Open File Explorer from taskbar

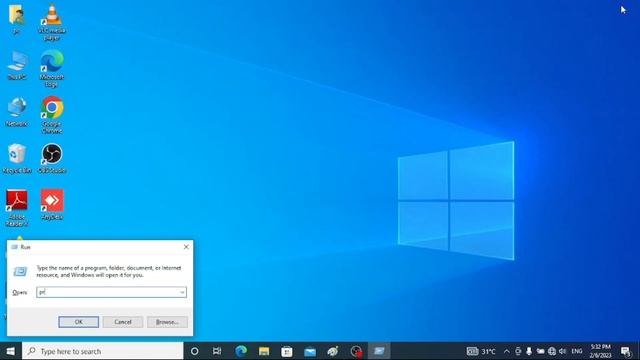pos(264,351)
